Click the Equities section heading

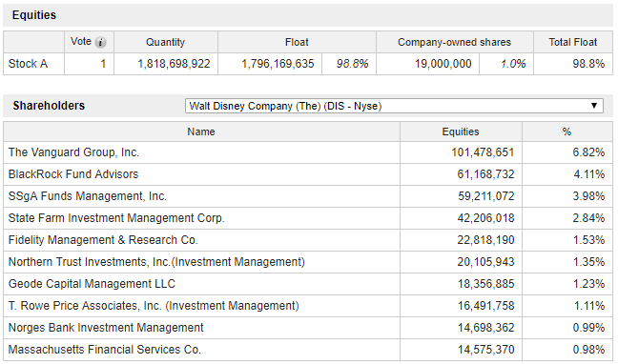point(34,15)
